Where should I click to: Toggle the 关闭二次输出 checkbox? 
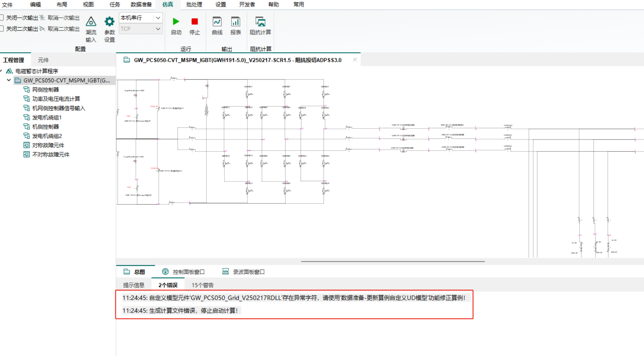tap(2, 29)
